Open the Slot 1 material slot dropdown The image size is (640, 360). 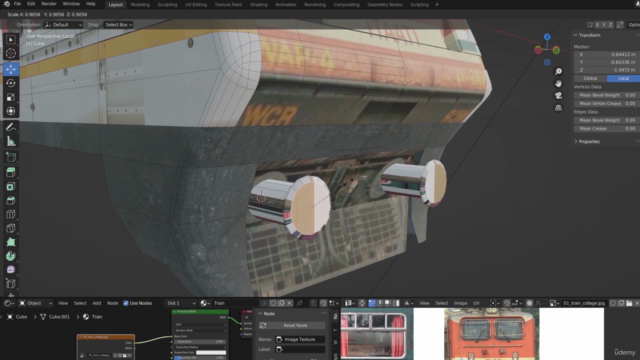[x=181, y=303]
